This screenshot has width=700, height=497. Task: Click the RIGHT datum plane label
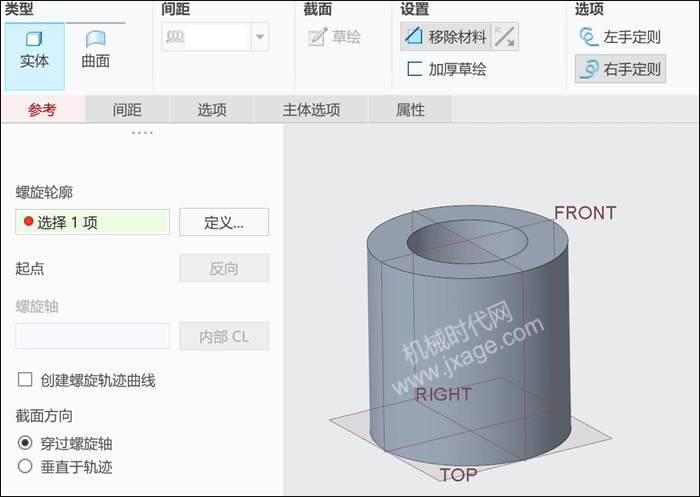[443, 395]
